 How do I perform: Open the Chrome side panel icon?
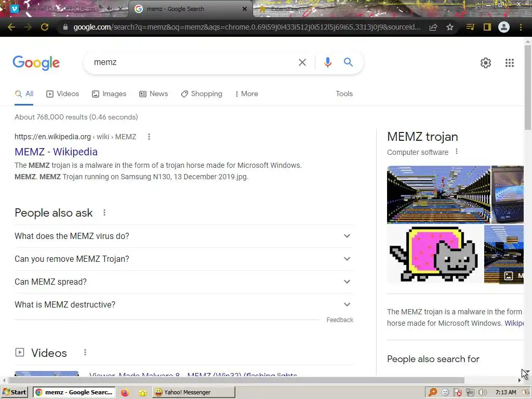(487, 27)
